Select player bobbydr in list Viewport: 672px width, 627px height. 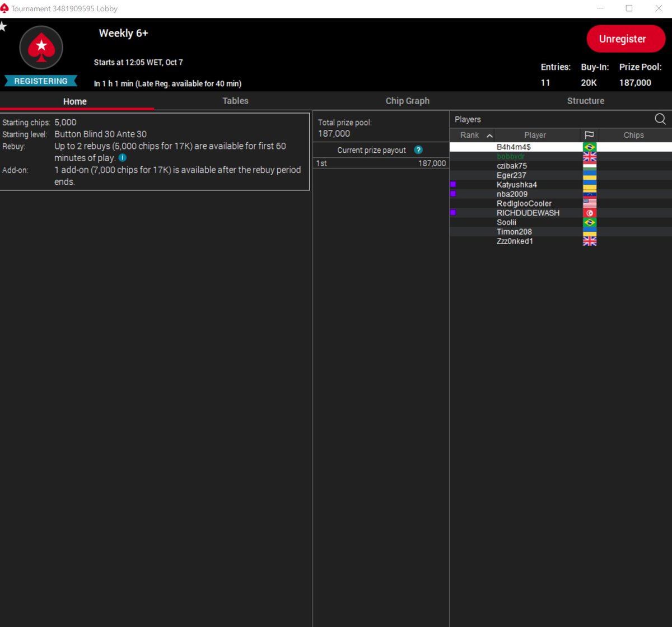(561, 156)
